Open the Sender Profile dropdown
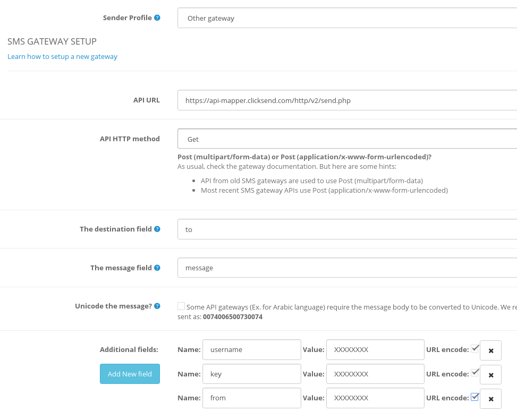The height and width of the screenshot is (420, 517). point(346,18)
